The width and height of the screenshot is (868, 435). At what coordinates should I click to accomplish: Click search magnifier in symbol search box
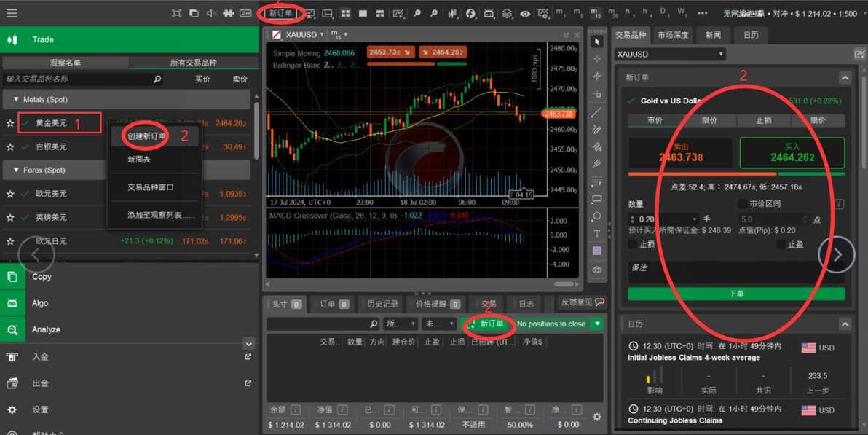pyautogui.click(x=157, y=79)
